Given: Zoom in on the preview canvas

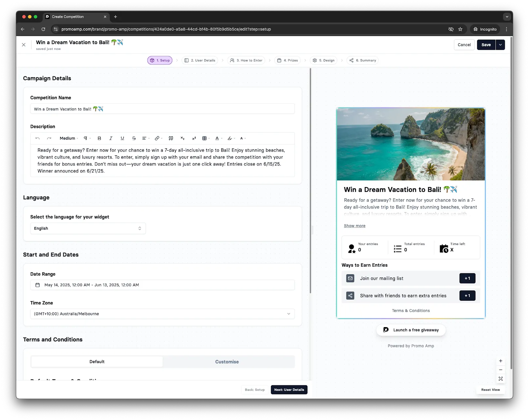Looking at the screenshot, I should click(501, 361).
